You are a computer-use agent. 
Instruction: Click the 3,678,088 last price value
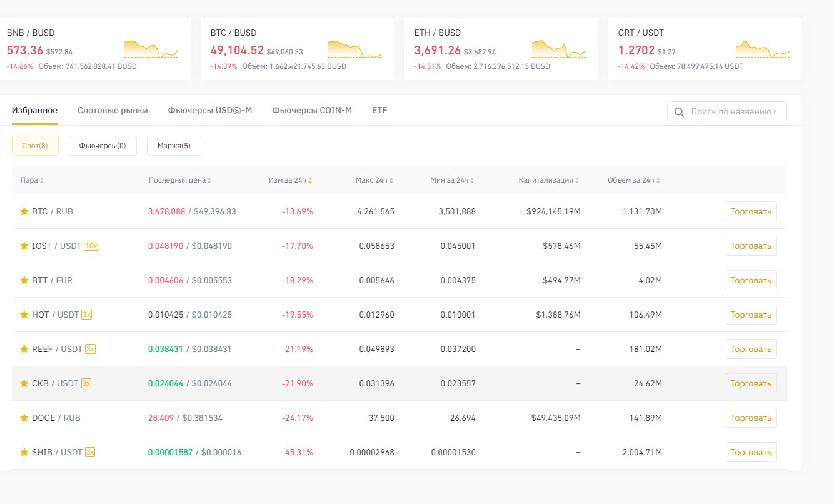tap(167, 211)
